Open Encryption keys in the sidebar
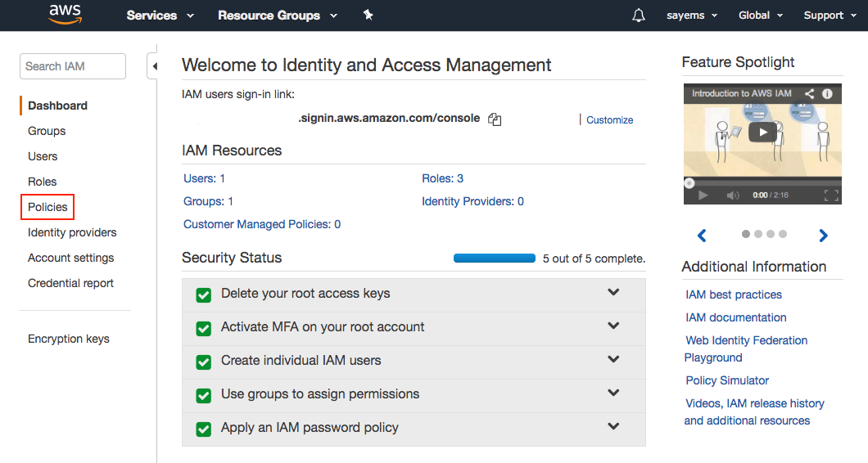868x463 pixels. tap(69, 339)
